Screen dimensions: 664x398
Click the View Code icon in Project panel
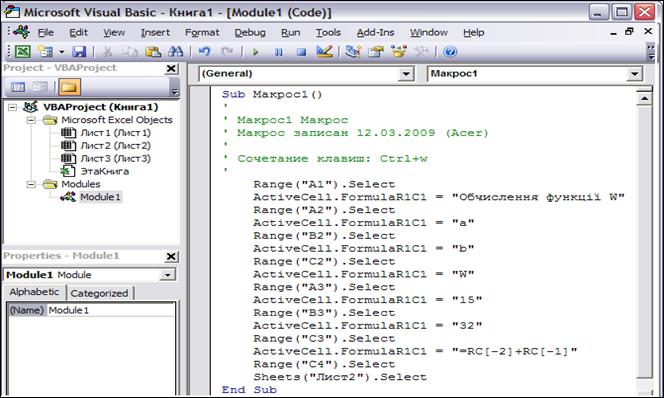pos(18,87)
